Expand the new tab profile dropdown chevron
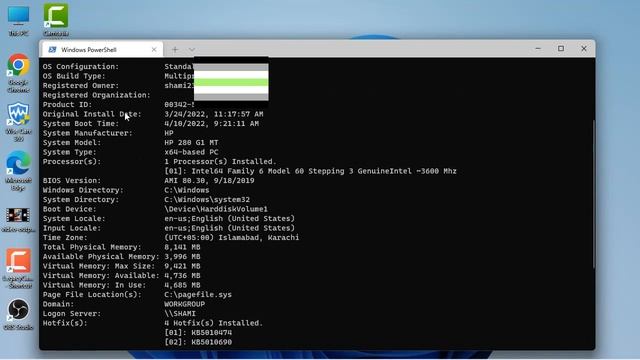The height and width of the screenshot is (360, 640). (192, 50)
